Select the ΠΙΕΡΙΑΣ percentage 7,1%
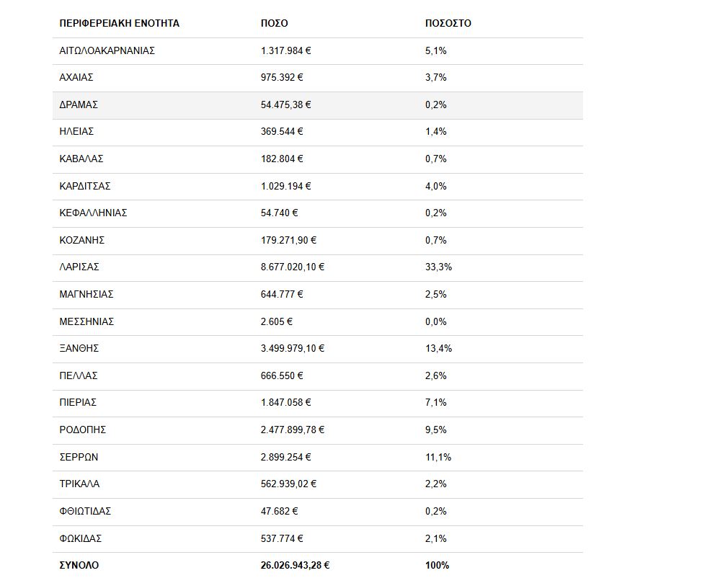Image resolution: width=728 pixels, height=578 pixels. tap(435, 402)
